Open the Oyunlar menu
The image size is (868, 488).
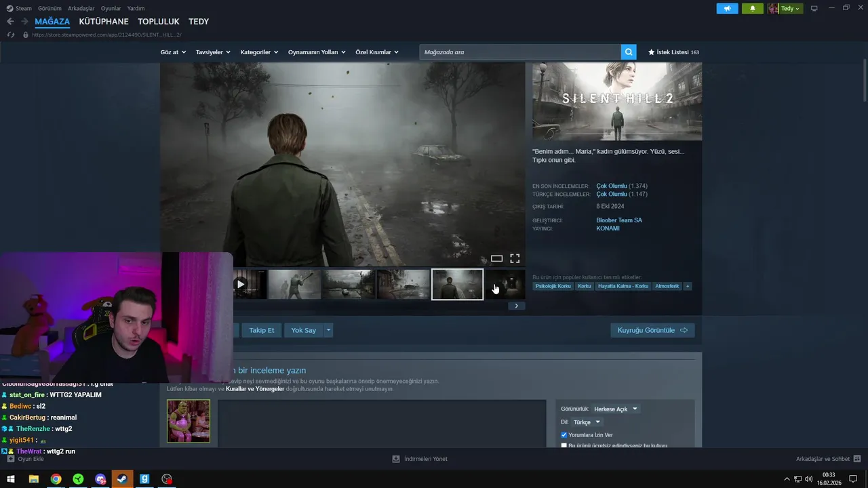point(111,8)
